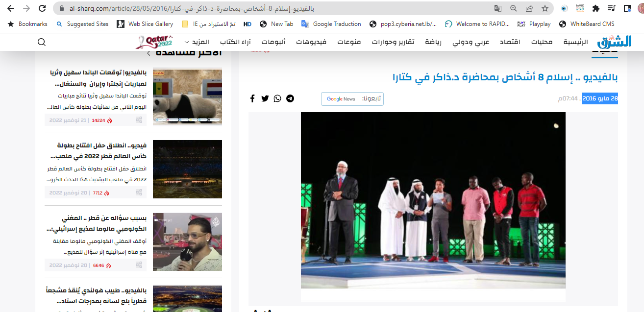Open the panda predictions article thumbnail
The image size is (644, 312).
187,96
